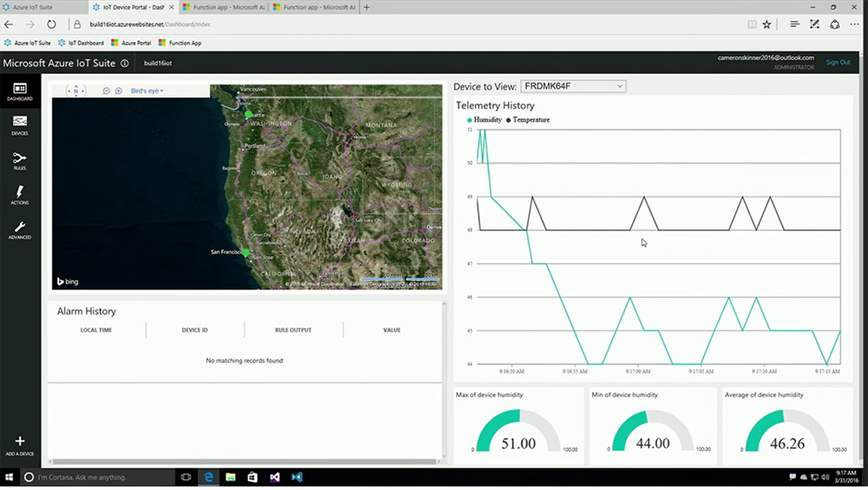
Task: Add page to favorites star
Action: 766,24
